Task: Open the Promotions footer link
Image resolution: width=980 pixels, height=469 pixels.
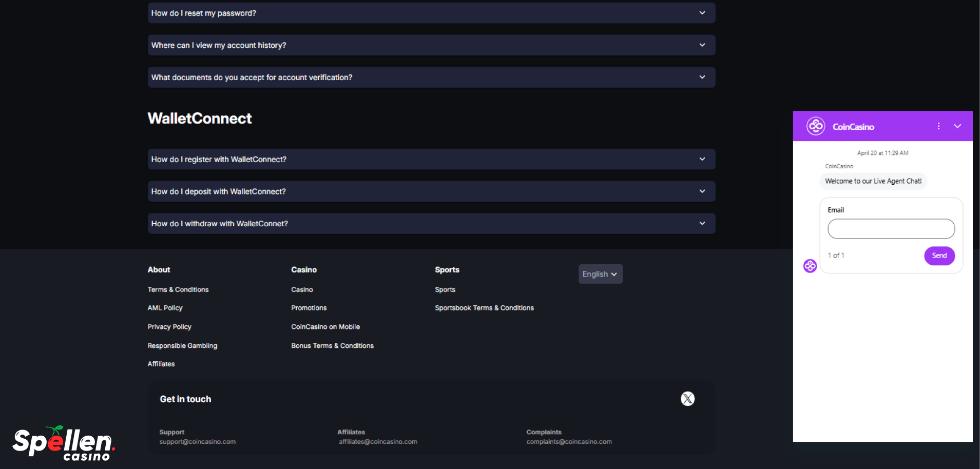Action: pyautogui.click(x=309, y=308)
